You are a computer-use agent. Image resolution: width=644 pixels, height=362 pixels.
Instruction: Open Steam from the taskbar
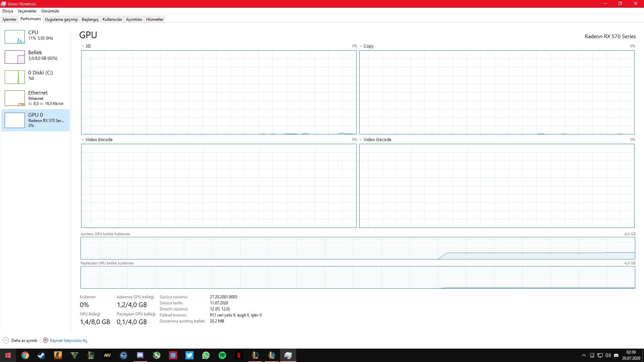pos(42,355)
